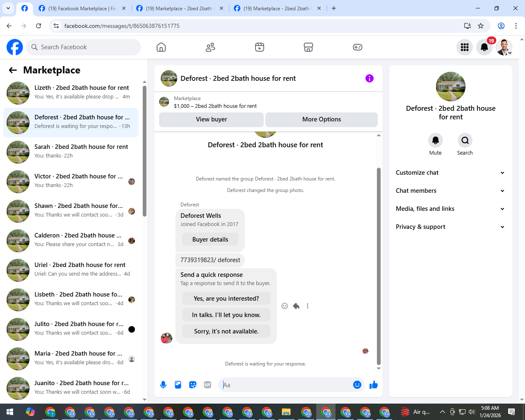Send a thumbs-up like
This screenshot has height=420, width=525.
click(x=374, y=385)
